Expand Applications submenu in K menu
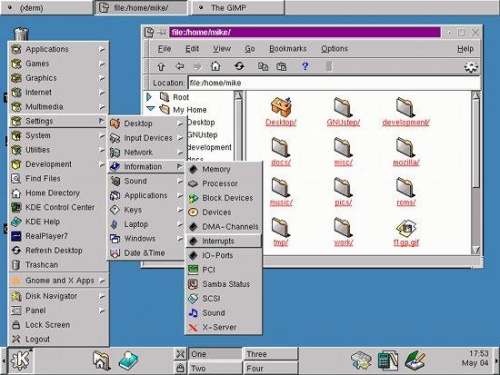Image resolution: width=500 pixels, height=375 pixels. coord(58,49)
